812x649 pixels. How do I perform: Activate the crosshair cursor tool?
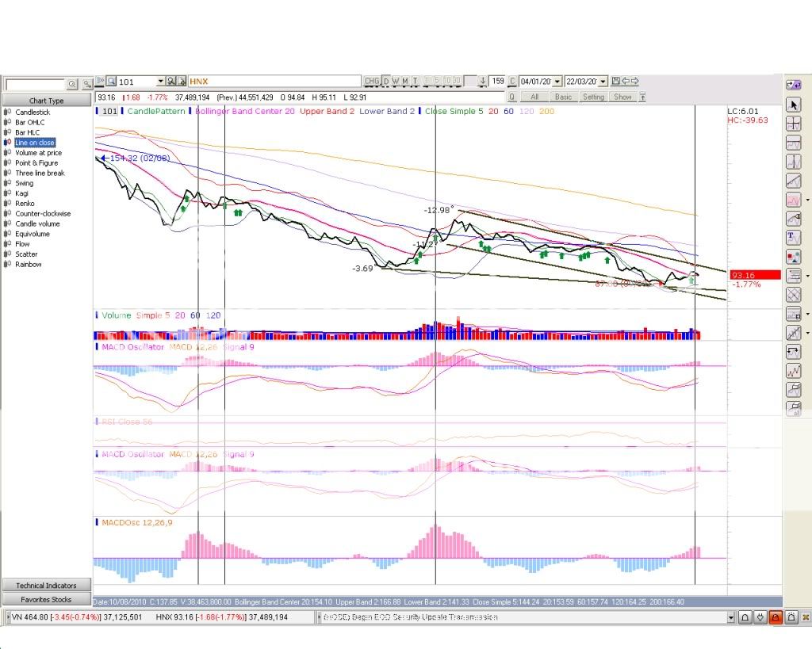(x=793, y=124)
